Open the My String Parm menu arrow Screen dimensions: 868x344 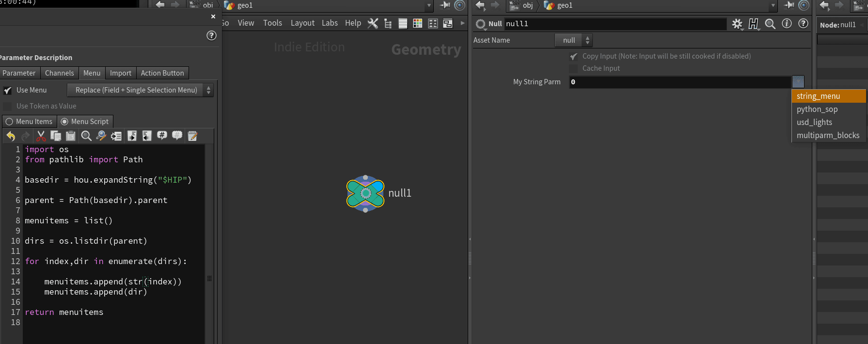pyautogui.click(x=798, y=82)
